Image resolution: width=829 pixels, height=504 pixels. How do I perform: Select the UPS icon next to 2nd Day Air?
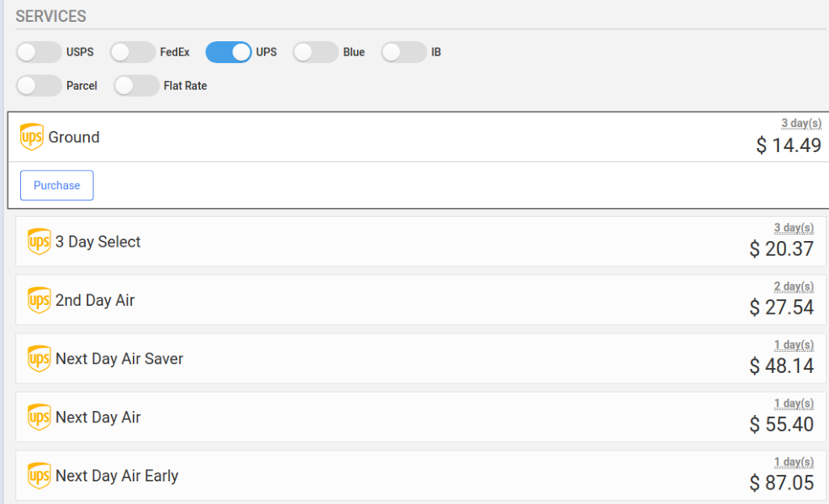[38, 299]
